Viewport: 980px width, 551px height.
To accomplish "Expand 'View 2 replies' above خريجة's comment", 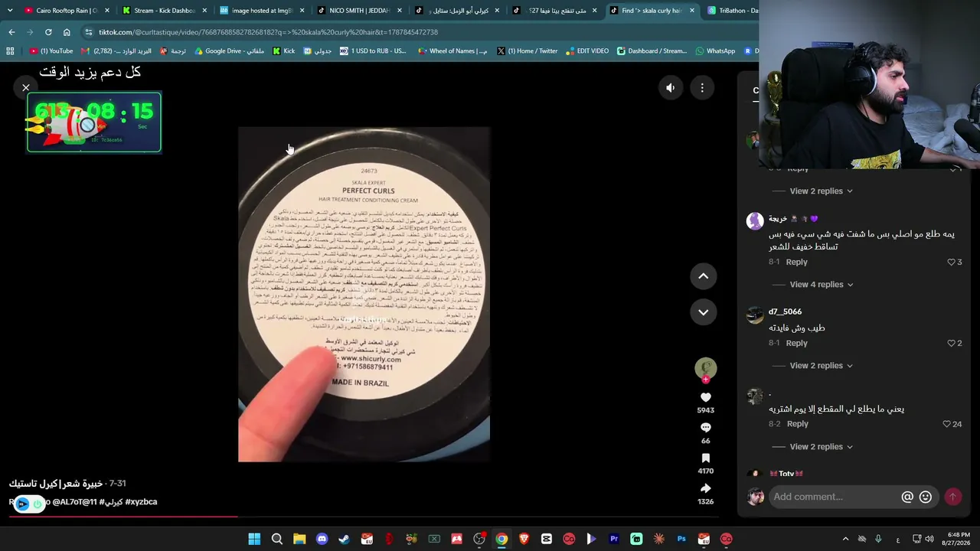I will (821, 191).
